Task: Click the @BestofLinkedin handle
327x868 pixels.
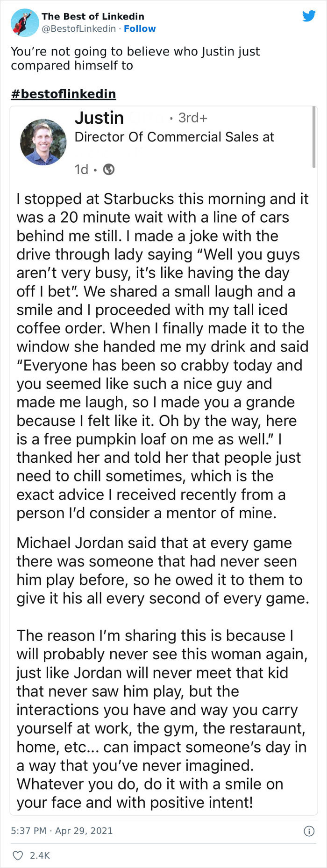Action: point(77,28)
